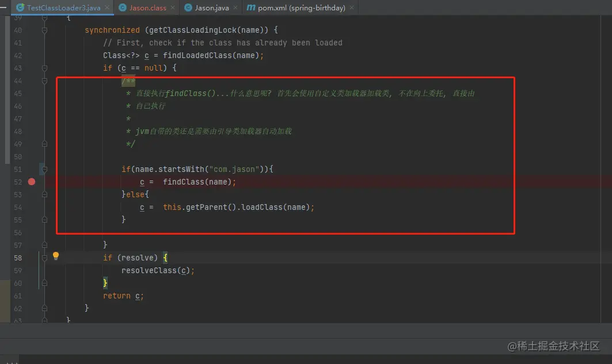The height and width of the screenshot is (364, 612).
Task: Collapse the else block at line 53
Action: (x=44, y=194)
